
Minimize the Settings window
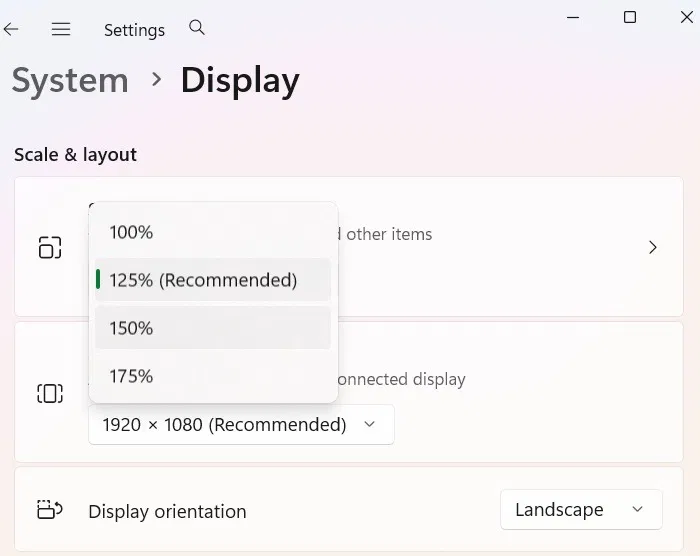click(x=573, y=16)
